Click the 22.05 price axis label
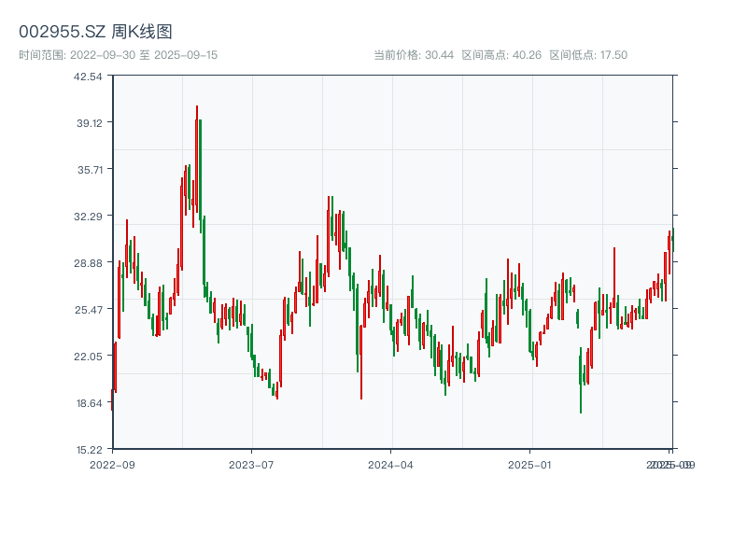 [88, 357]
